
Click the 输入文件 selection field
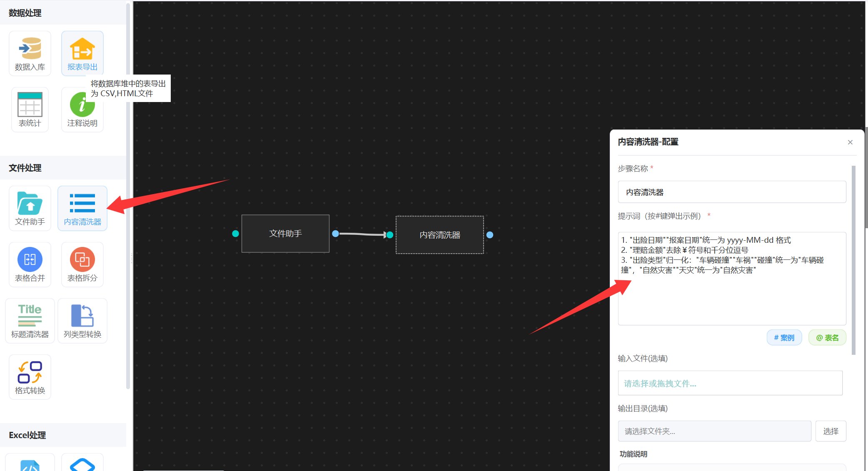click(730, 383)
